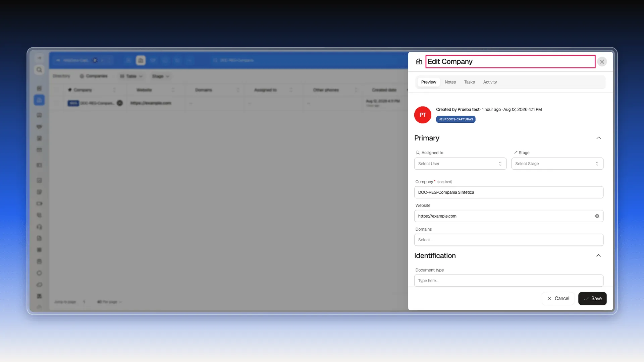Click the HELPDOCS-CAPTURAS tag badge
The image size is (644, 362).
click(x=455, y=119)
